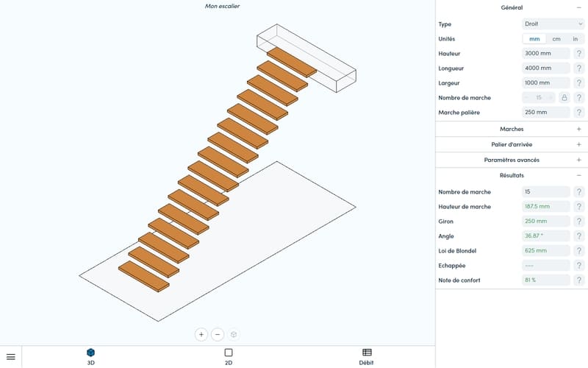
Task: Show help for Note de confort
Action: 579,280
